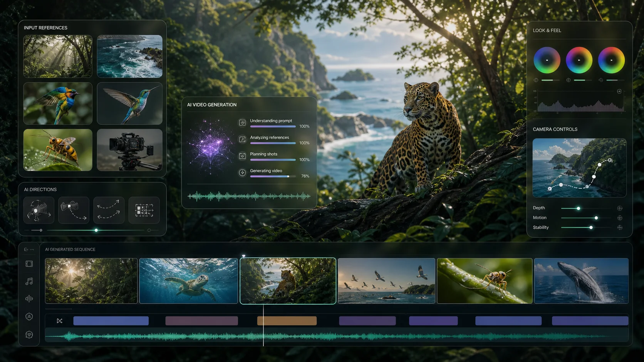Image resolution: width=644 pixels, height=362 pixels.
Task: Open the music note audio track icon
Action: tap(29, 282)
